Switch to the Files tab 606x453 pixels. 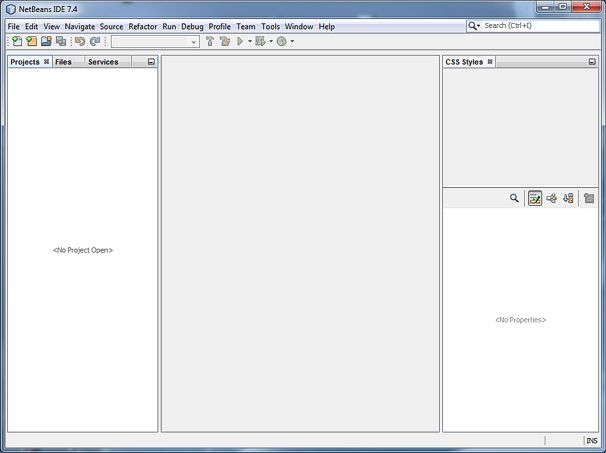63,62
